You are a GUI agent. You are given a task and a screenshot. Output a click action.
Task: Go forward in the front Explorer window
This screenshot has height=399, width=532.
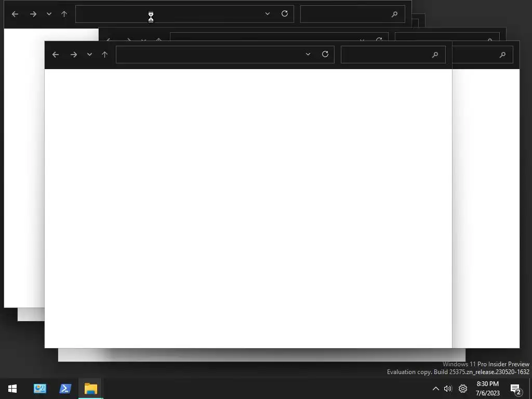(x=74, y=55)
